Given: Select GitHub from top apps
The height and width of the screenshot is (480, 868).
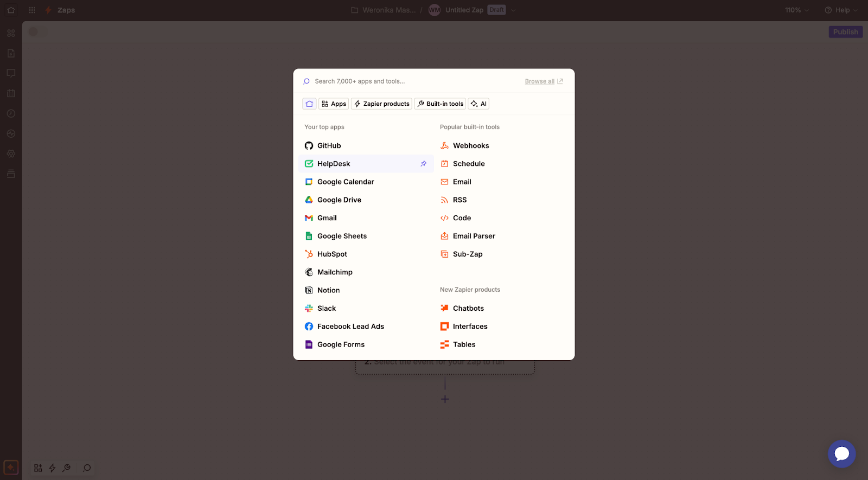Looking at the screenshot, I should click(x=366, y=145).
